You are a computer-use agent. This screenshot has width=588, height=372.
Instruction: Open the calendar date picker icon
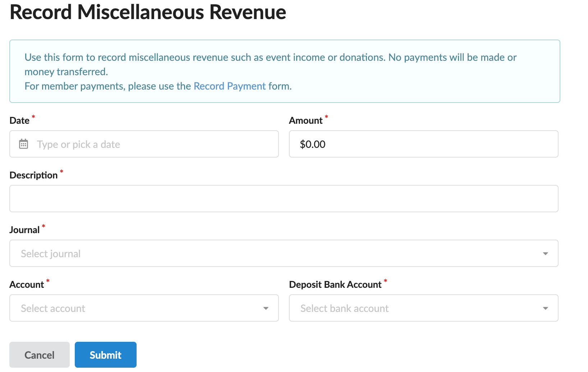click(24, 144)
